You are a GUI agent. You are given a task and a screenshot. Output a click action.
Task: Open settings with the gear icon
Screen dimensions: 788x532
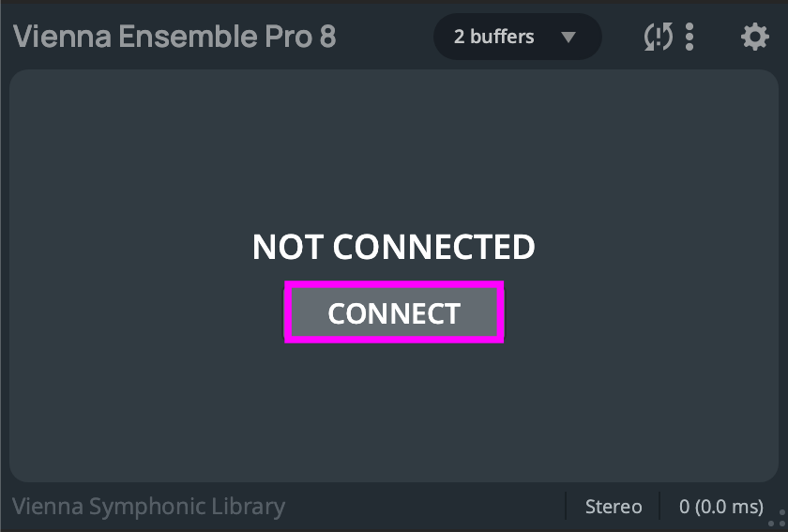point(754,38)
